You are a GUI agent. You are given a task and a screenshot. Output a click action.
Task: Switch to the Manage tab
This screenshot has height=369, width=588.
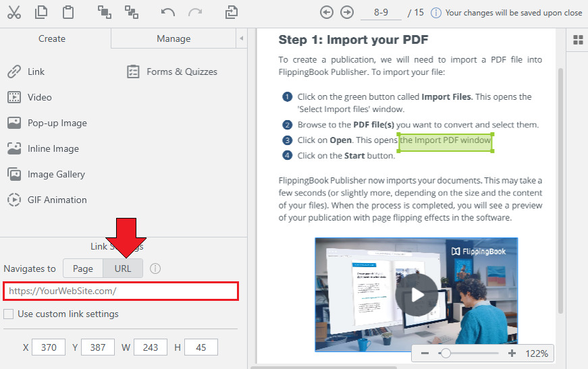click(173, 38)
